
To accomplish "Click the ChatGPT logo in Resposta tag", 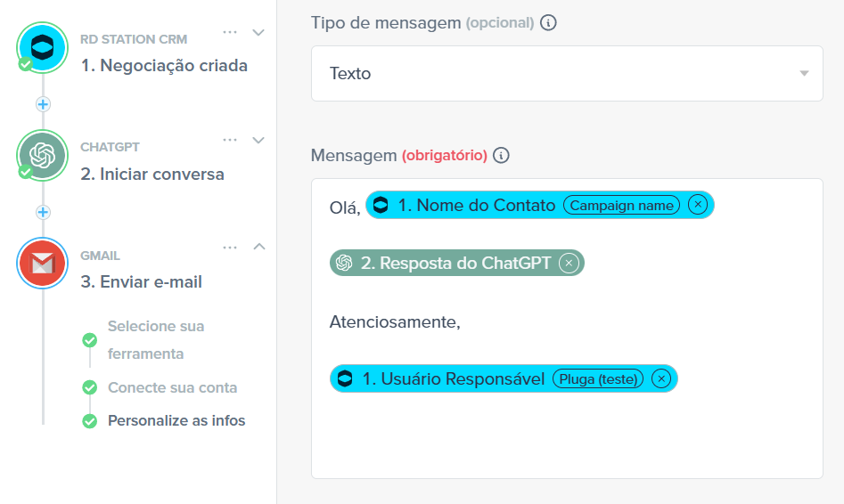I will pyautogui.click(x=344, y=263).
